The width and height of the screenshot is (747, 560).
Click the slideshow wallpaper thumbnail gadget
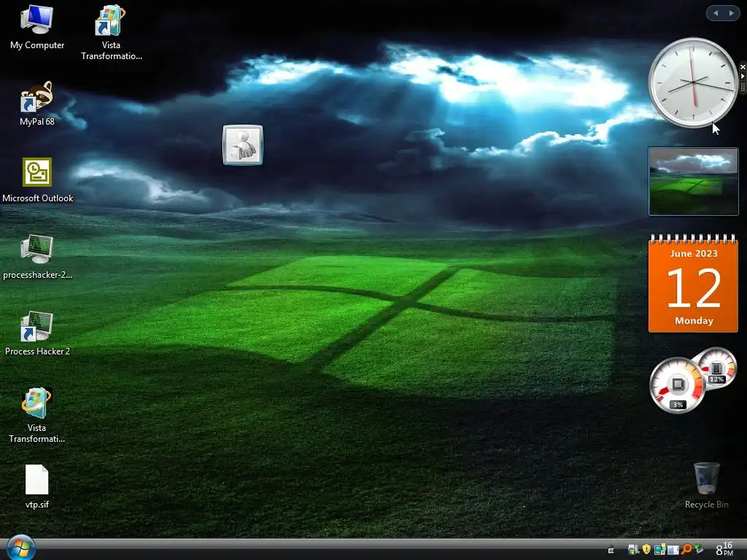coord(693,182)
